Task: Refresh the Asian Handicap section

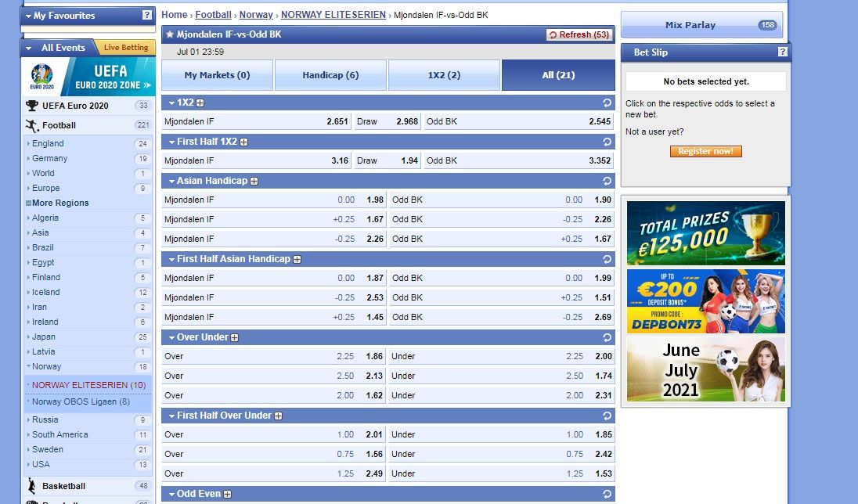Action: pyautogui.click(x=607, y=181)
